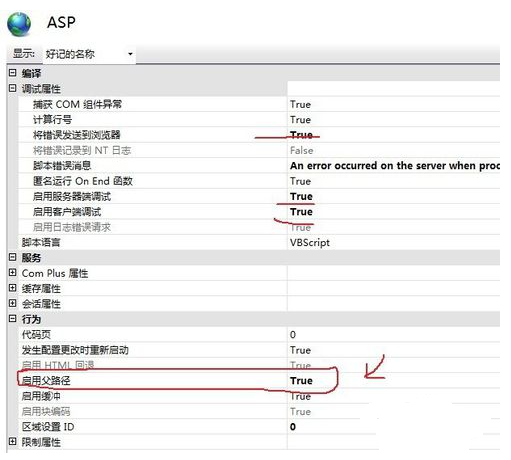Image resolution: width=511 pixels, height=460 pixels.
Task: Click True value for 将错误发送到浏览器
Action: click(301, 135)
